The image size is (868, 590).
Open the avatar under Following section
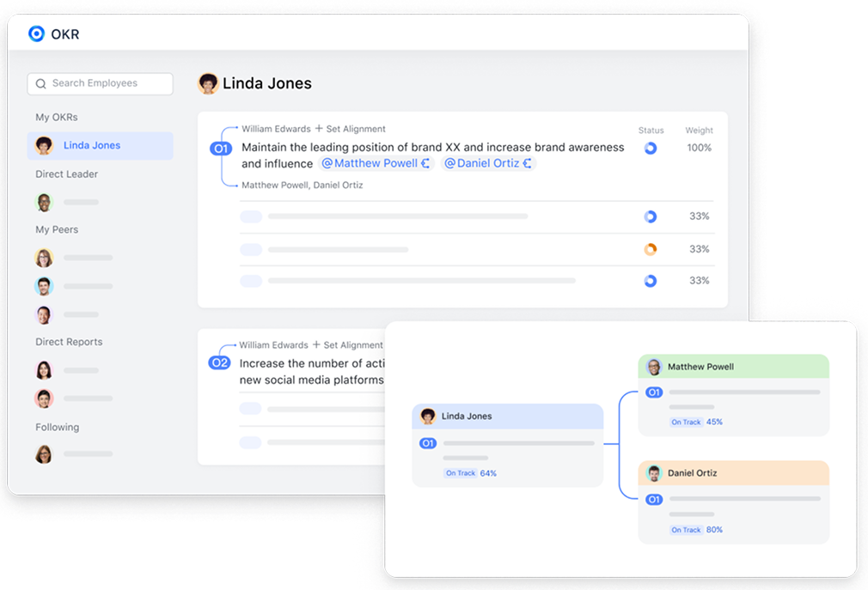coord(44,454)
